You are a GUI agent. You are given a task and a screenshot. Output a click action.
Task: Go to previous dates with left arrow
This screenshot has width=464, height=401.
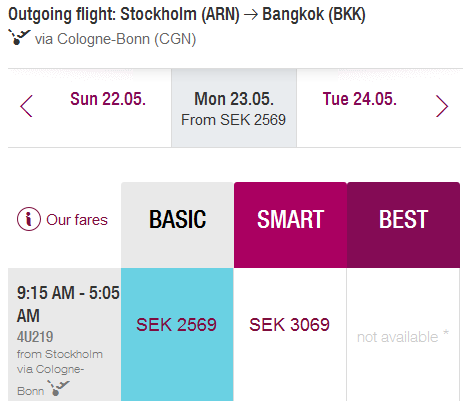click(26, 106)
